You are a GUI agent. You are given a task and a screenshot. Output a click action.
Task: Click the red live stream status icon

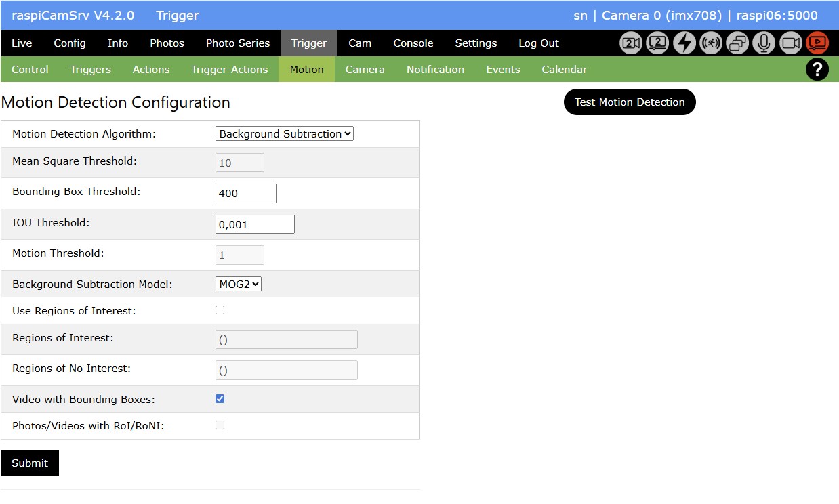[x=817, y=43]
